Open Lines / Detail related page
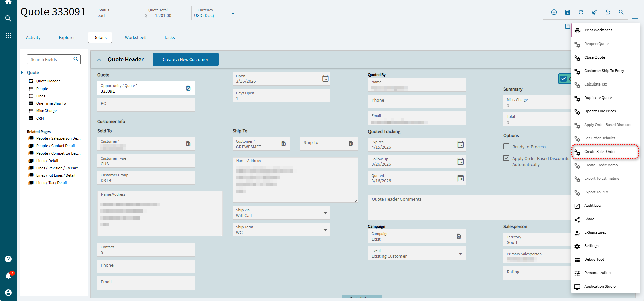Image resolution: width=644 pixels, height=301 pixels. tap(47, 161)
